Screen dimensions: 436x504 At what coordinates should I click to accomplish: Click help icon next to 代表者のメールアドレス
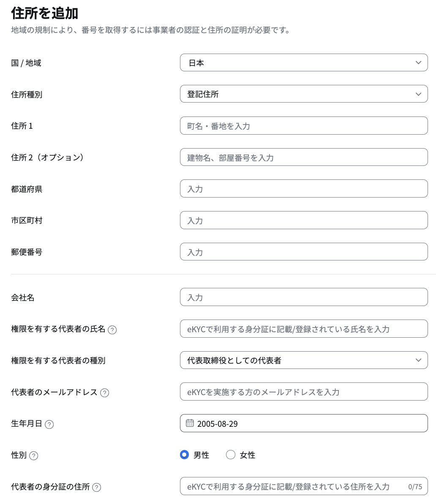(105, 393)
